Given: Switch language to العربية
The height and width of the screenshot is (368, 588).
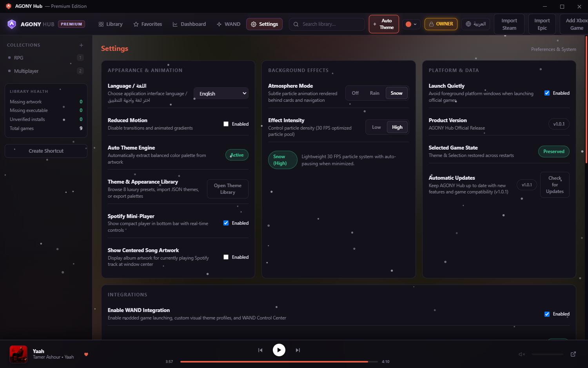Looking at the screenshot, I should pos(475,24).
